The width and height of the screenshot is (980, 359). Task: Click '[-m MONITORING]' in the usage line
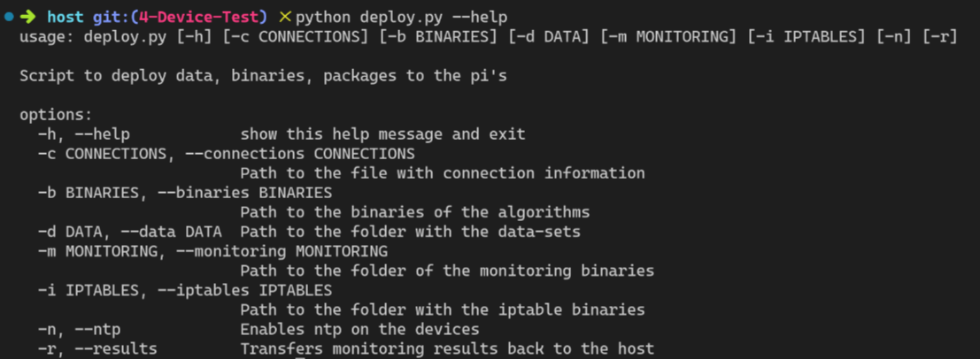pyautogui.click(x=670, y=37)
